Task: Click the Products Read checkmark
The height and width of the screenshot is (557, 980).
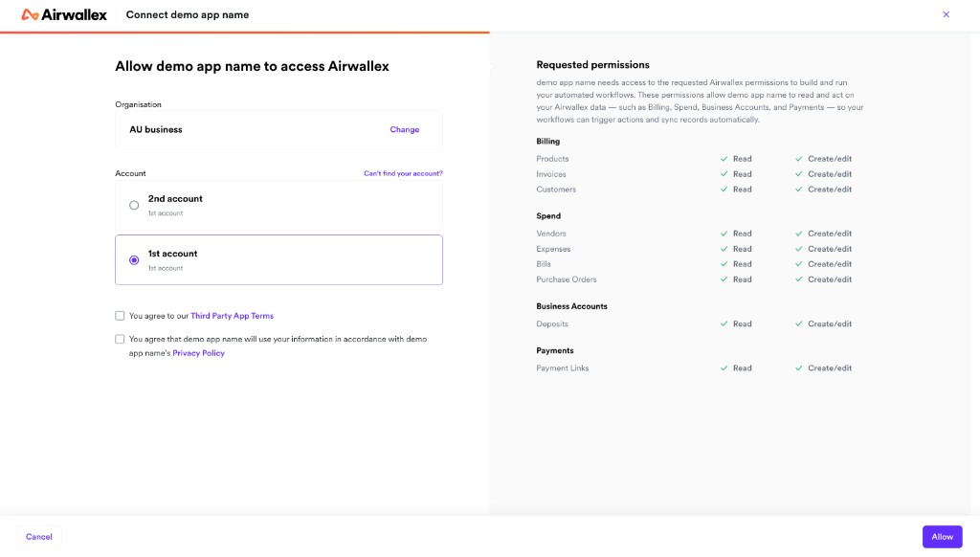Action: coord(724,159)
